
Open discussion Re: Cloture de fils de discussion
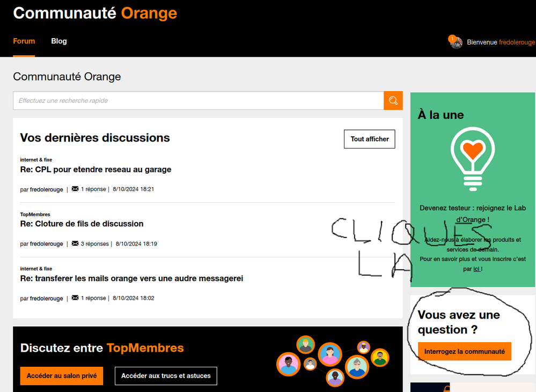(x=82, y=224)
